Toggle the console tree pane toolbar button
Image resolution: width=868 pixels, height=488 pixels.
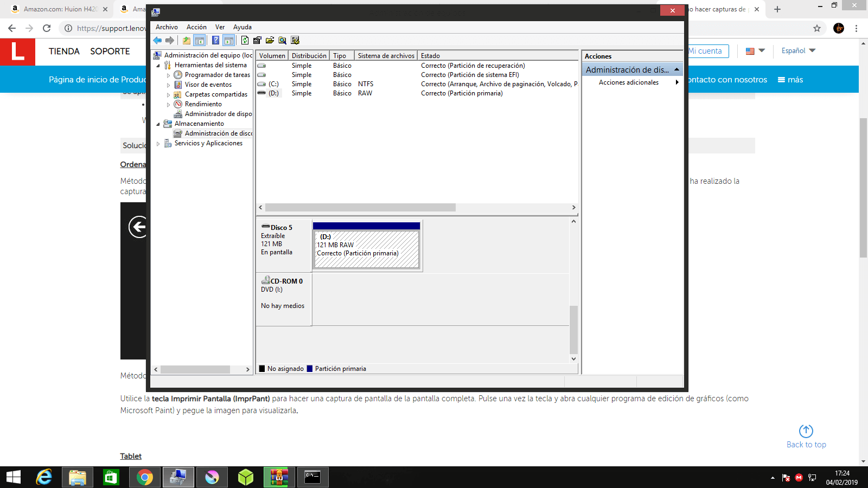200,40
